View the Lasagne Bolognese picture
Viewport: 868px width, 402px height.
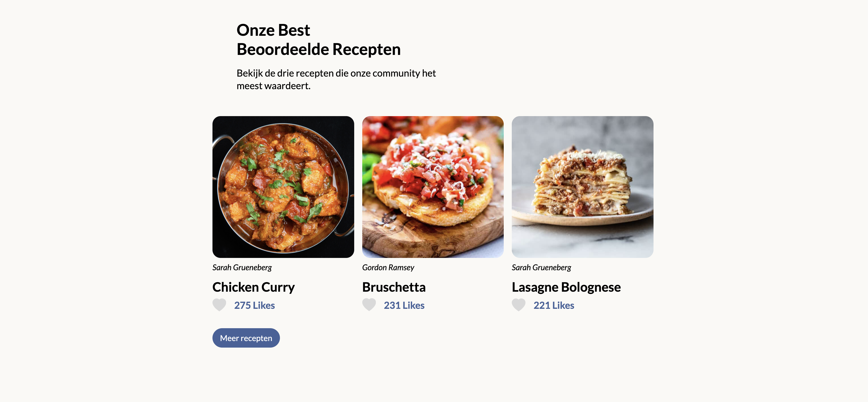[582, 187]
